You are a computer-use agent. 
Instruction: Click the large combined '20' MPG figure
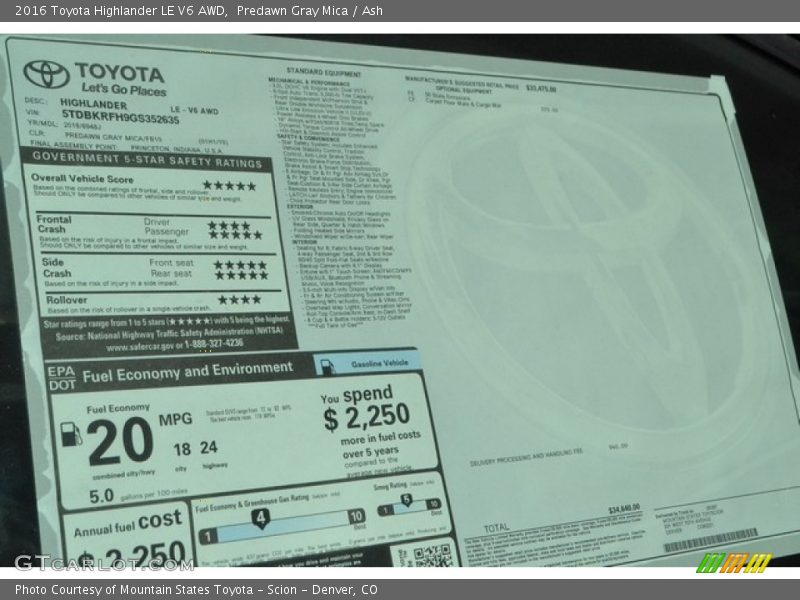(120, 442)
